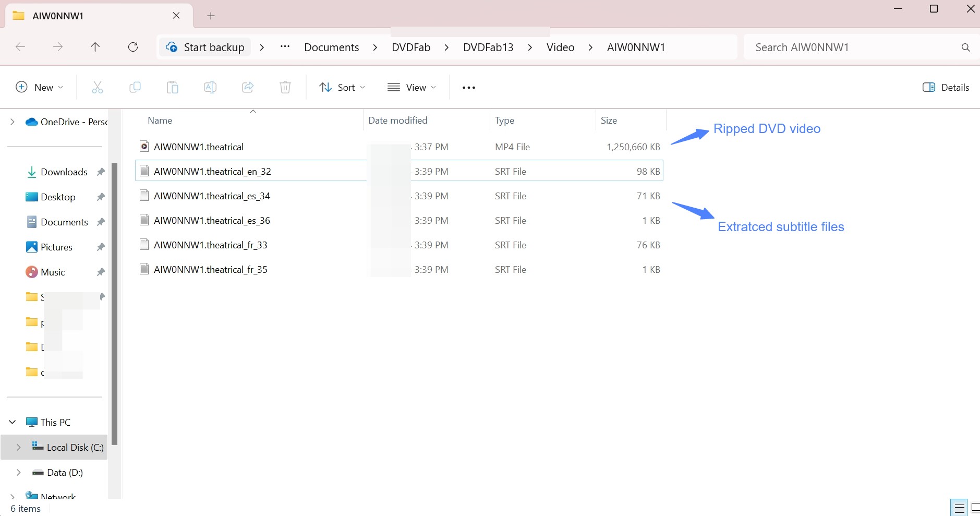Click the Delete trash icon
Screen dimensions: 980x516
click(285, 87)
